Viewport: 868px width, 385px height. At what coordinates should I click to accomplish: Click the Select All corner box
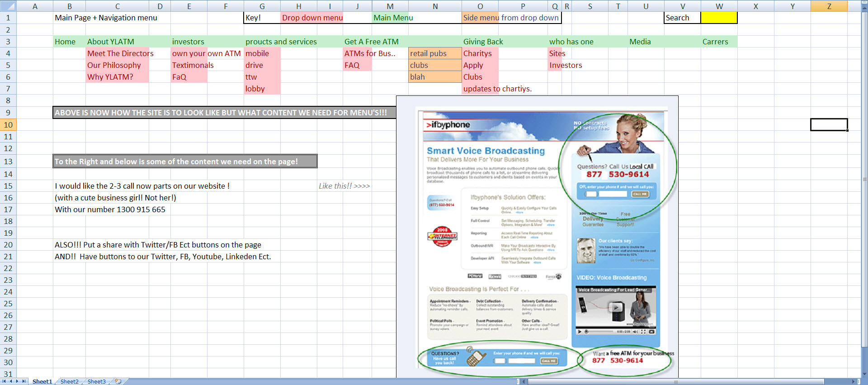coord(8,6)
